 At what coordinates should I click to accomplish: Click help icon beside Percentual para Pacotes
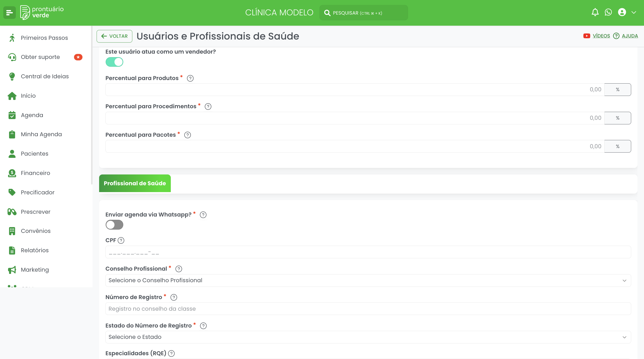(x=188, y=135)
